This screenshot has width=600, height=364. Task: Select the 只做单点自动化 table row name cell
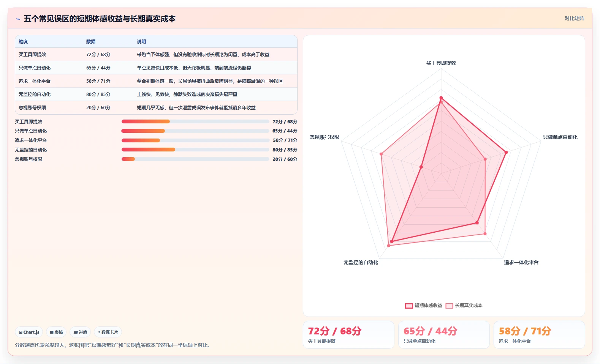tap(35, 68)
